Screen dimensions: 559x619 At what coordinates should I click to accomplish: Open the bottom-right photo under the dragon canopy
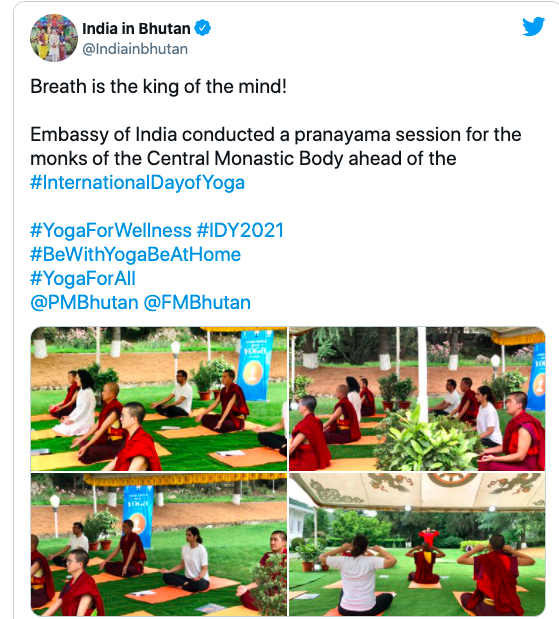[x=417, y=544]
